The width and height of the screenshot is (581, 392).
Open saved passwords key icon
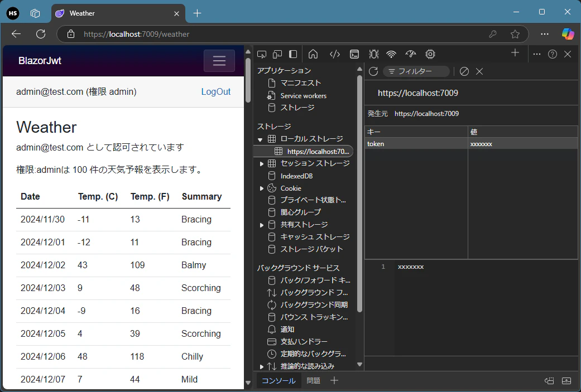(x=493, y=34)
